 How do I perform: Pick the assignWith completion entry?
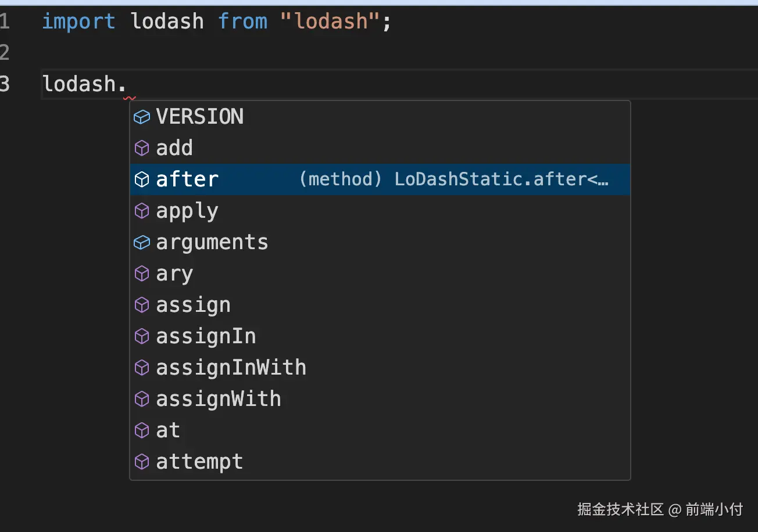point(218,400)
